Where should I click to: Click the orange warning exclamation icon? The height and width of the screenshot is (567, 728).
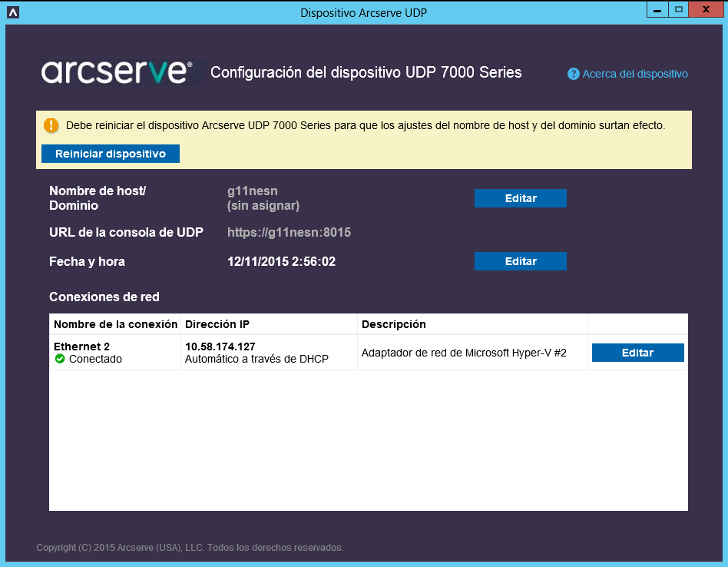pos(51,125)
